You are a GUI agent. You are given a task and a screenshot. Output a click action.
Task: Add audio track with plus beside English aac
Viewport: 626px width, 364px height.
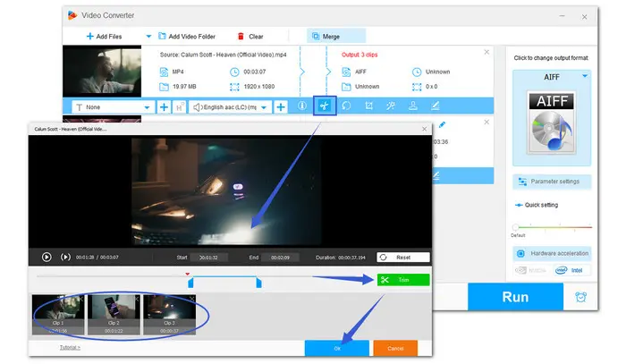point(281,107)
